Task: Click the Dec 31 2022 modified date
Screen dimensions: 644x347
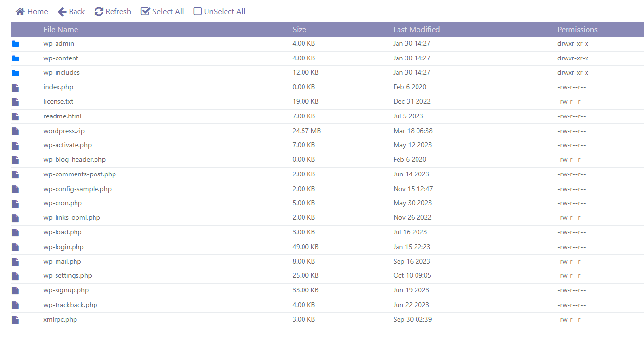Action: [412, 101]
